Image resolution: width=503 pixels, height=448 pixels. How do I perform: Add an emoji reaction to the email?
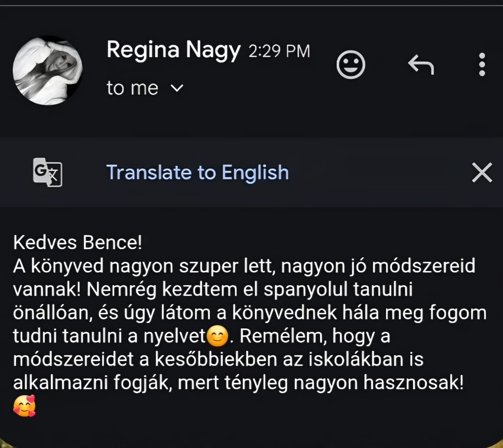(350, 64)
